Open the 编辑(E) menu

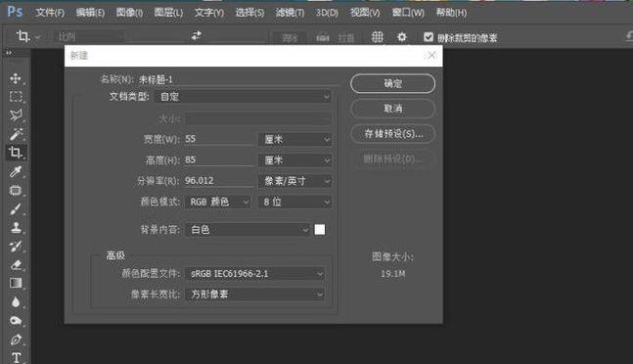[x=90, y=13]
